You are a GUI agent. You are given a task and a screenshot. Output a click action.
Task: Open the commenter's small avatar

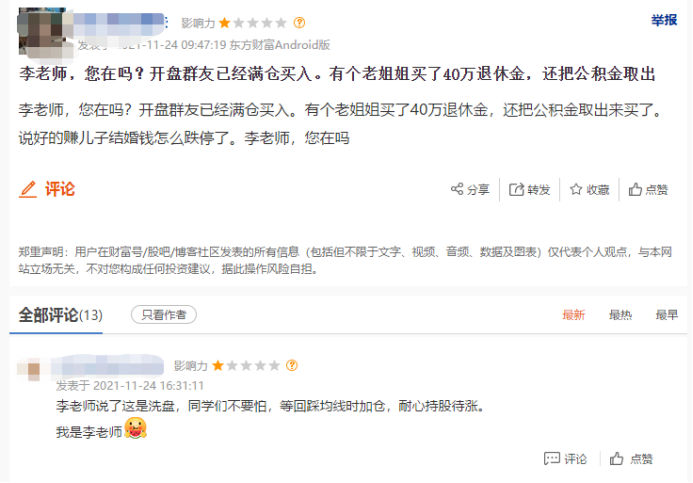coord(32,369)
